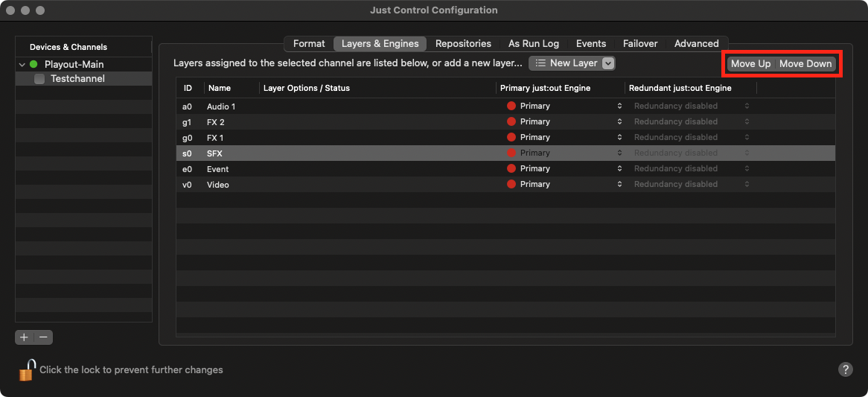Click the g1 layer ID cell
Image resolution: width=868 pixels, height=397 pixels.
click(x=187, y=122)
